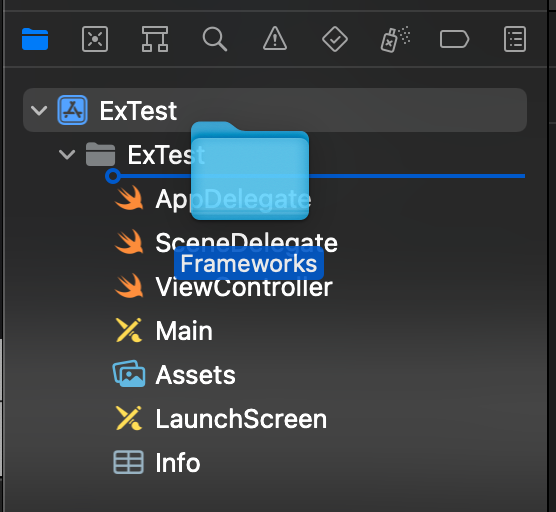Click the gray ExTest group folder icon
Image resolution: width=556 pixels, height=512 pixels.
100,154
